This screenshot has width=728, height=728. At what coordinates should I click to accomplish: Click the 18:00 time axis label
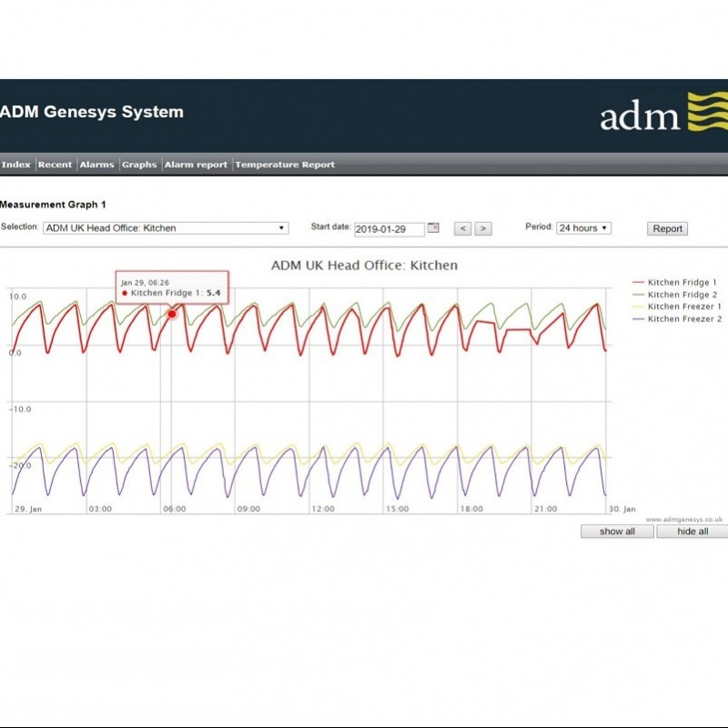[x=471, y=509]
